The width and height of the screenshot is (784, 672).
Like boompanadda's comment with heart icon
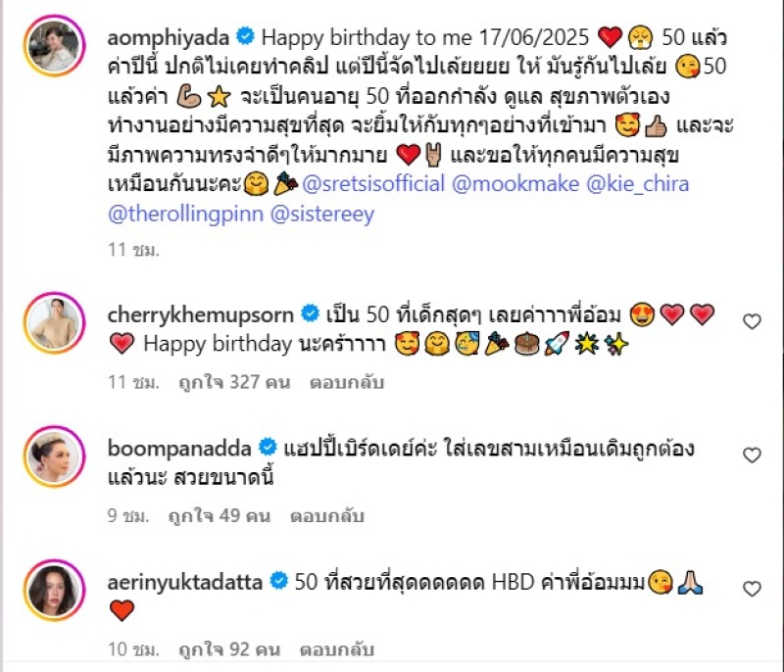(752, 456)
